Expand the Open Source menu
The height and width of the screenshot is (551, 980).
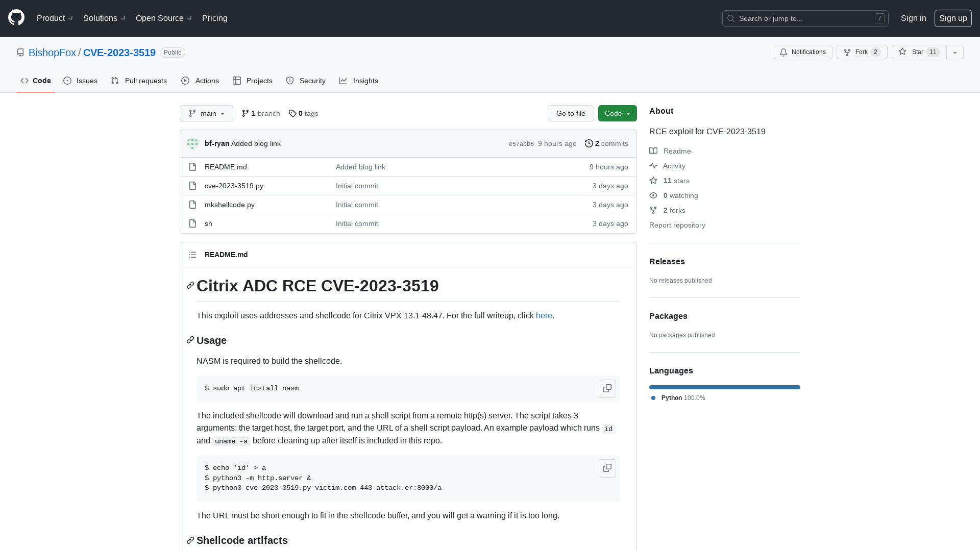tap(164, 18)
